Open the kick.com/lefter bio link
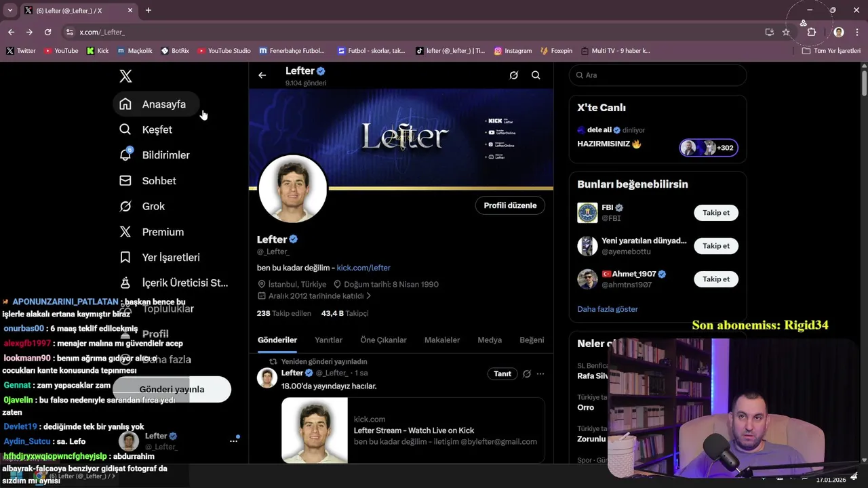The height and width of the screenshot is (488, 868). pyautogui.click(x=363, y=268)
